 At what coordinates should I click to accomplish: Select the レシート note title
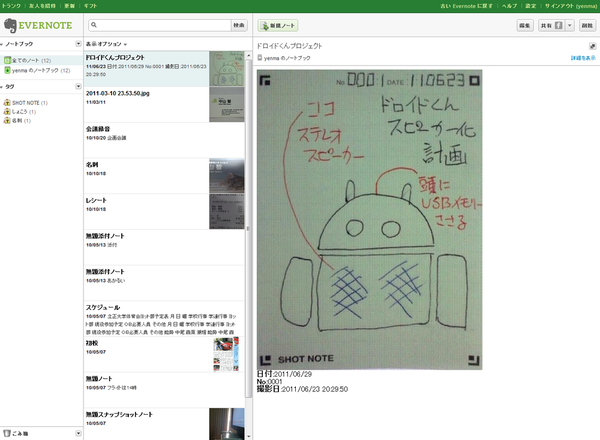(x=96, y=200)
